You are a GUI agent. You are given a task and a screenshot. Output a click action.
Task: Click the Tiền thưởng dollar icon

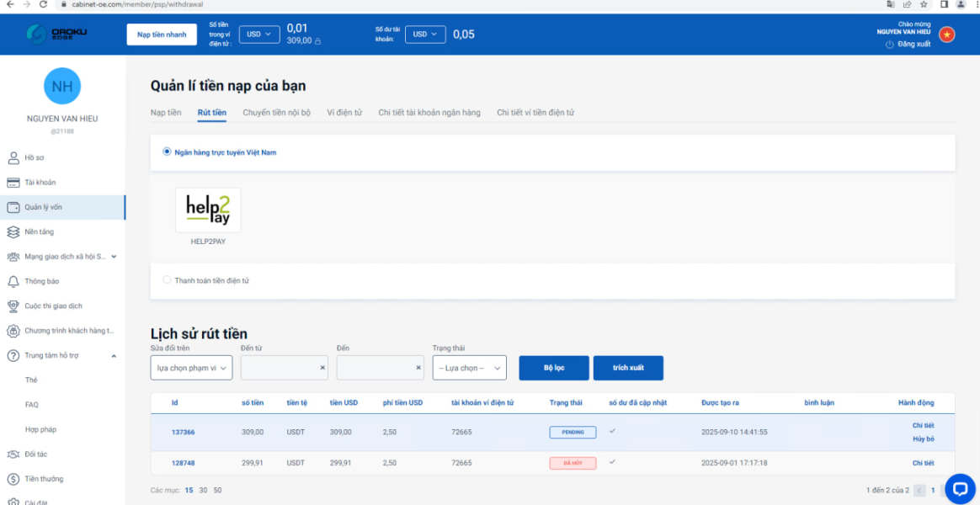(x=13, y=479)
